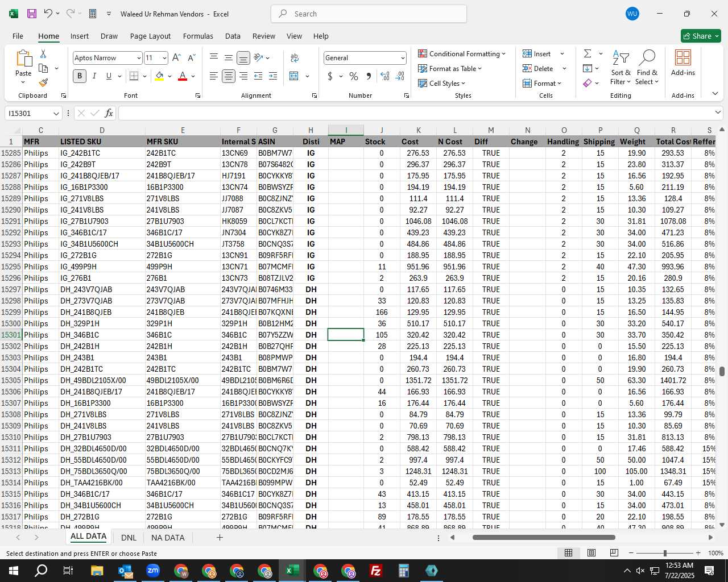Click the Align Right icon
The width and height of the screenshot is (728, 582).
click(243, 76)
